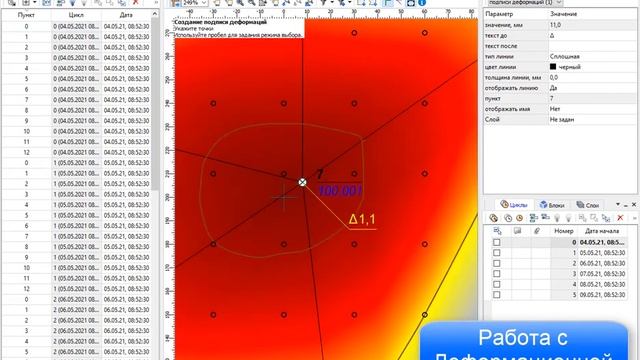
Task: Edit the текст до value field
Action: pyautogui.click(x=592, y=36)
